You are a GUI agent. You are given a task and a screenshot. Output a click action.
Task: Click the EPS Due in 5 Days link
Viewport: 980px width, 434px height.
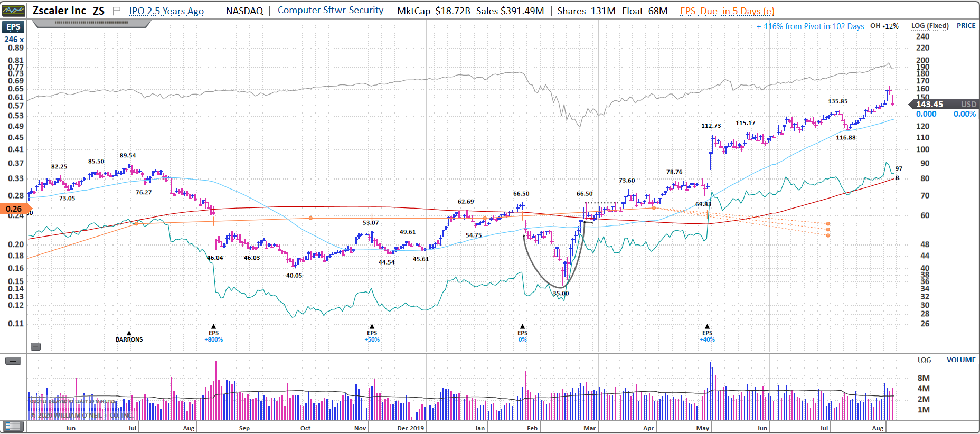727,11
